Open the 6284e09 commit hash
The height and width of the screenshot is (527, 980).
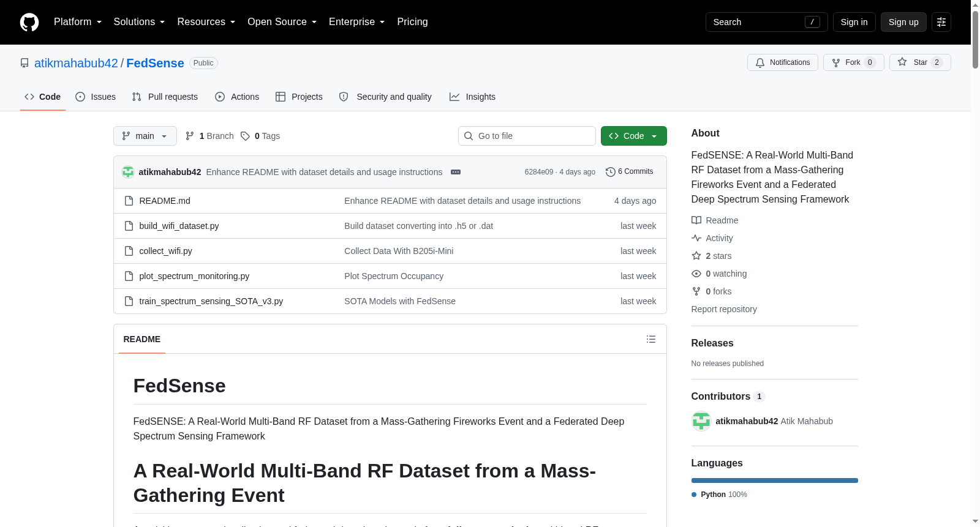click(538, 172)
